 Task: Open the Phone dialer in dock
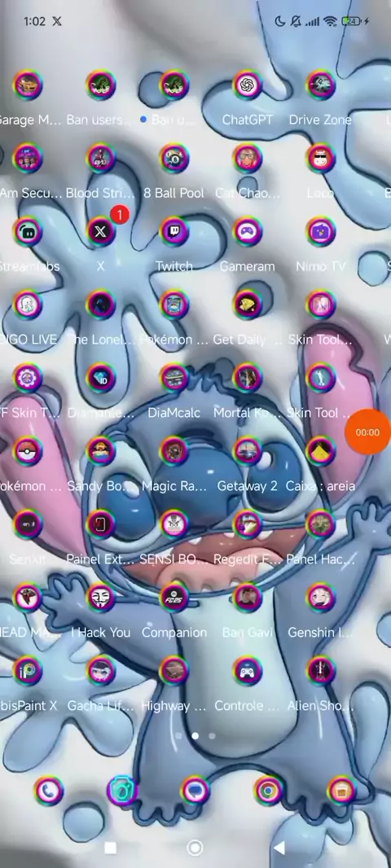tap(48, 791)
